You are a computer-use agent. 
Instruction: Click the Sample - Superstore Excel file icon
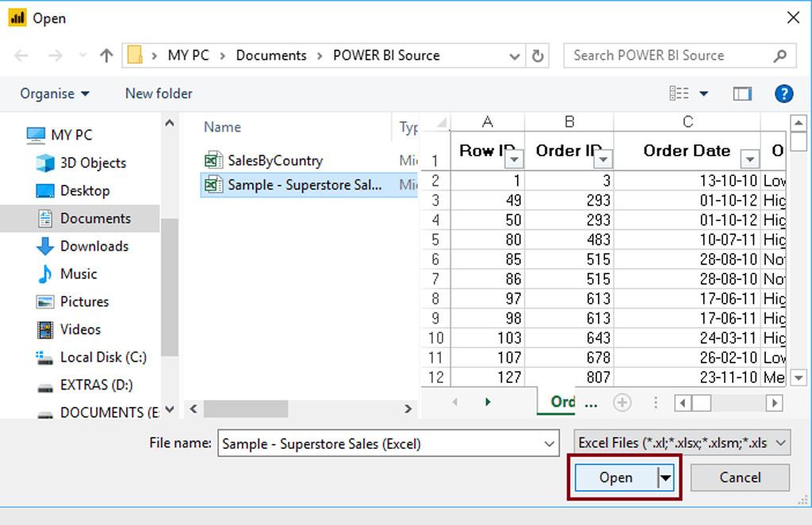tap(213, 185)
